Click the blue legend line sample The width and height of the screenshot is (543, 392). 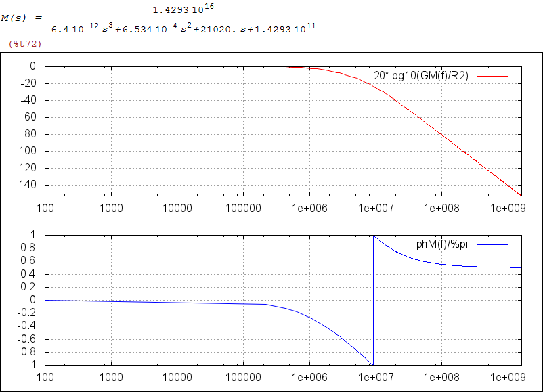click(492, 244)
